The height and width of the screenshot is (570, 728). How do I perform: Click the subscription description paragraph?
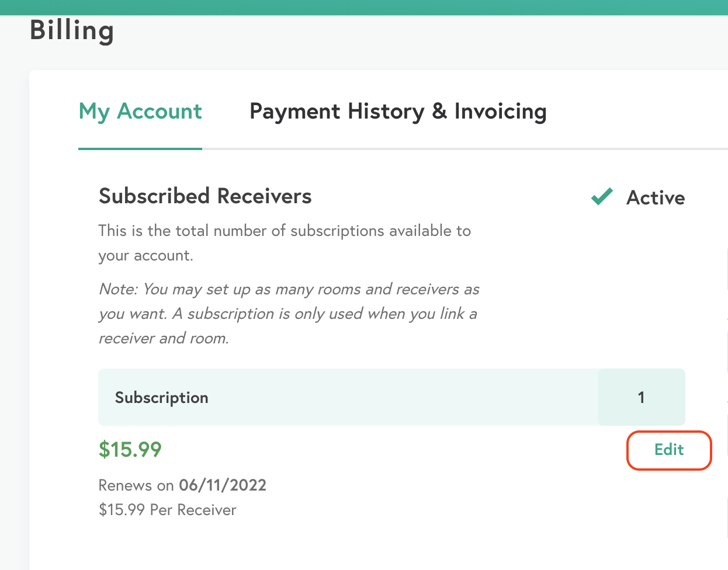(x=285, y=242)
